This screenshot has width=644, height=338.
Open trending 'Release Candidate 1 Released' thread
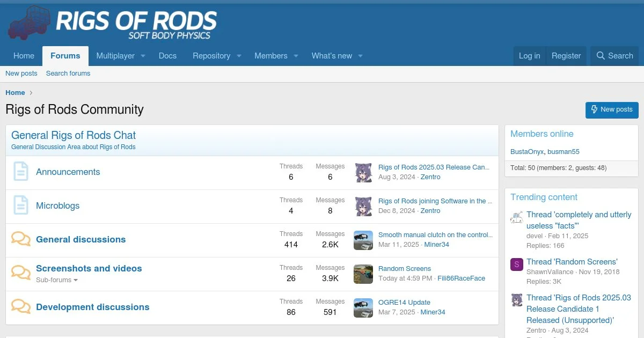tap(579, 309)
